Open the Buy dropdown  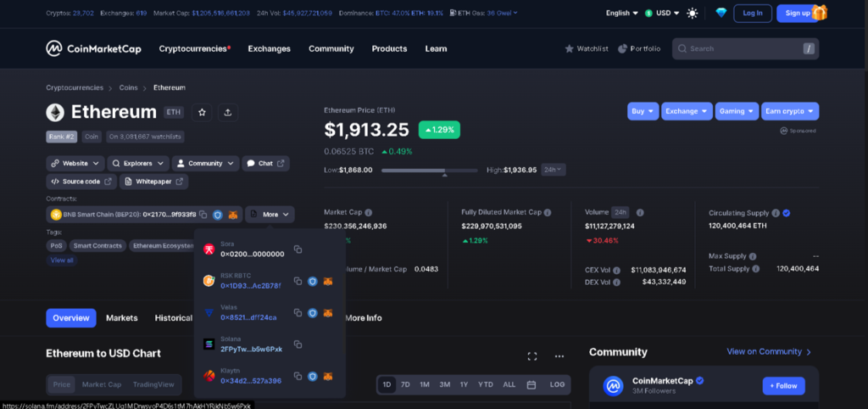(643, 111)
